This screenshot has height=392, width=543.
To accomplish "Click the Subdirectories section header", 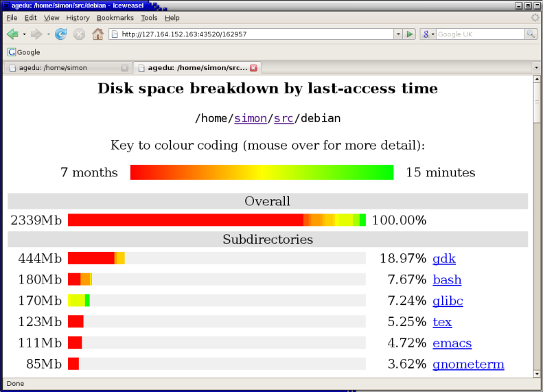I will 268,240.
